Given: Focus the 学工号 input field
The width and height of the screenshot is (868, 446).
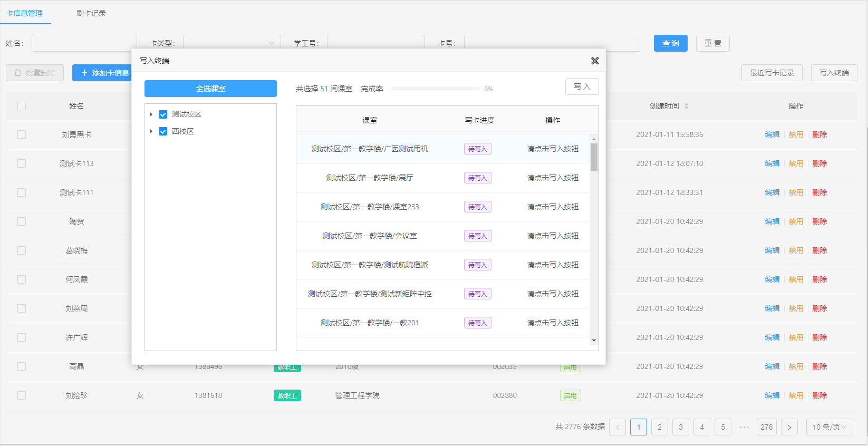Looking at the screenshot, I should (376, 43).
